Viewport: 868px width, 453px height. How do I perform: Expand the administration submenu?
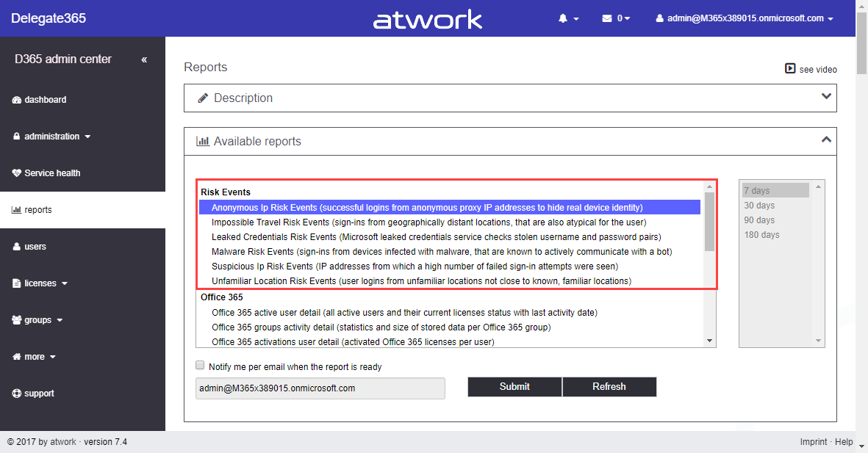[x=52, y=136]
